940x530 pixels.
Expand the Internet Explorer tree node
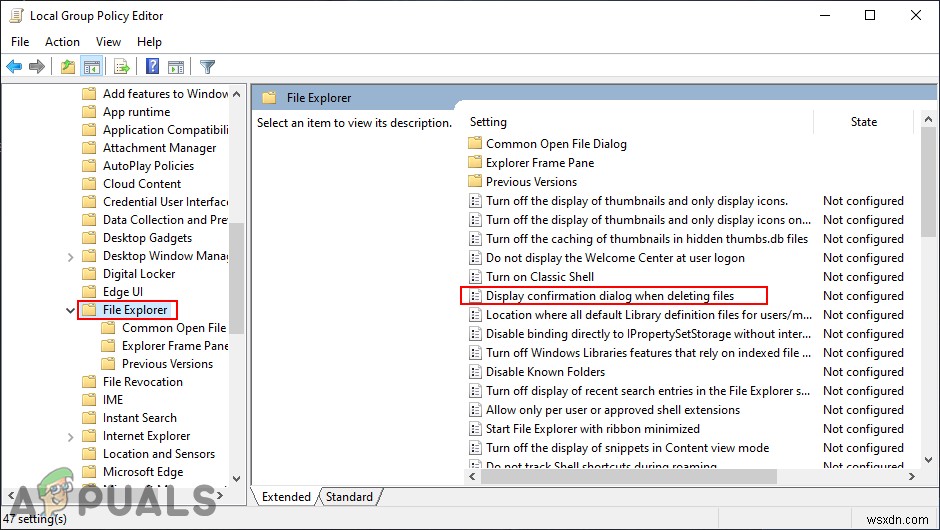70,436
